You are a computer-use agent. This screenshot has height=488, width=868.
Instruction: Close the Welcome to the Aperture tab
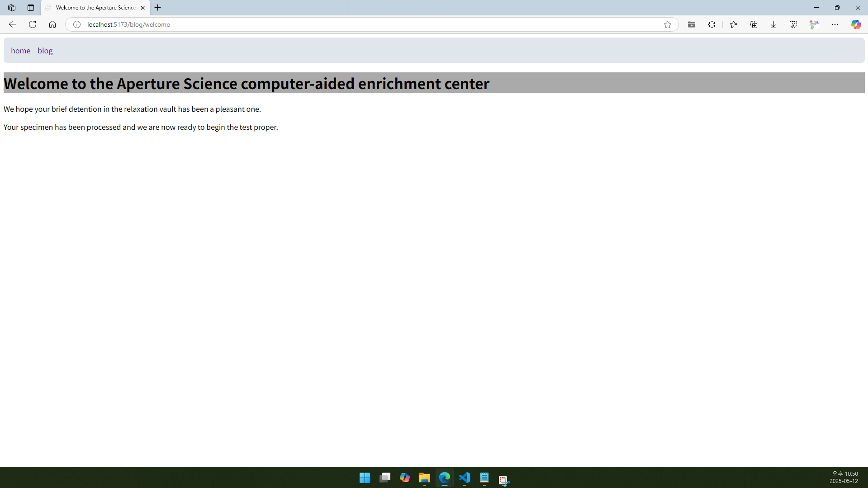coord(143,8)
